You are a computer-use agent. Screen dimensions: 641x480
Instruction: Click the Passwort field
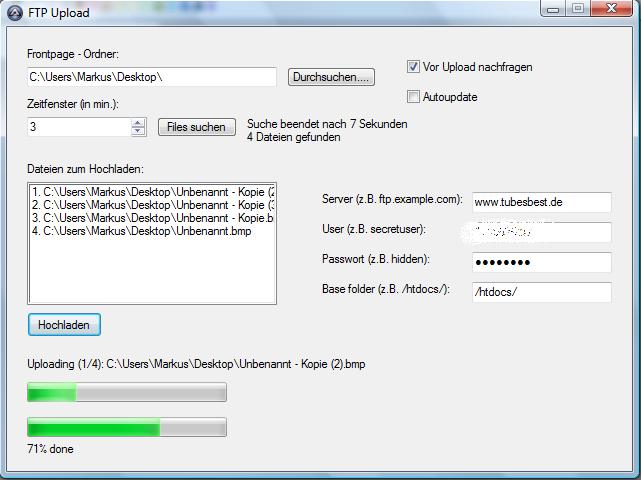pos(540,262)
